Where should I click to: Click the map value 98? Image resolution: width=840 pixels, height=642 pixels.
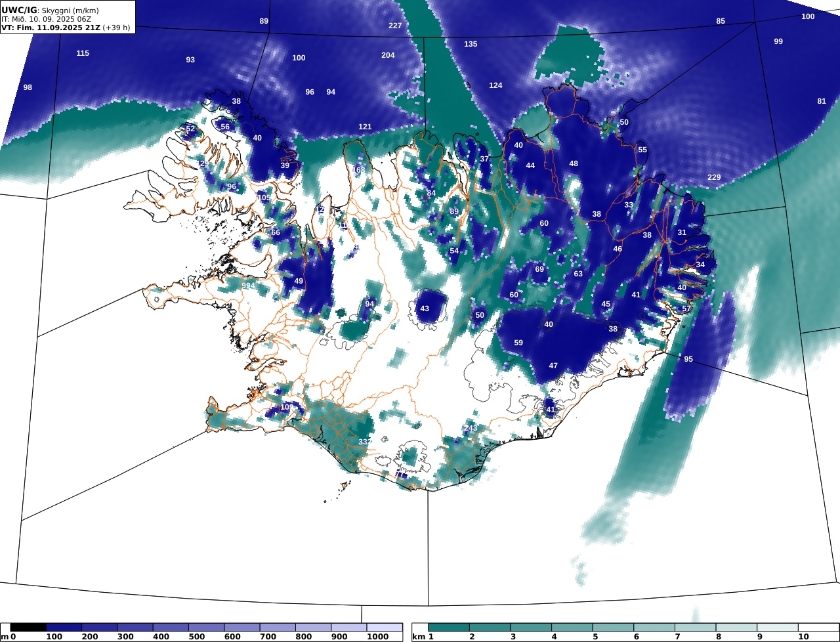coord(28,87)
